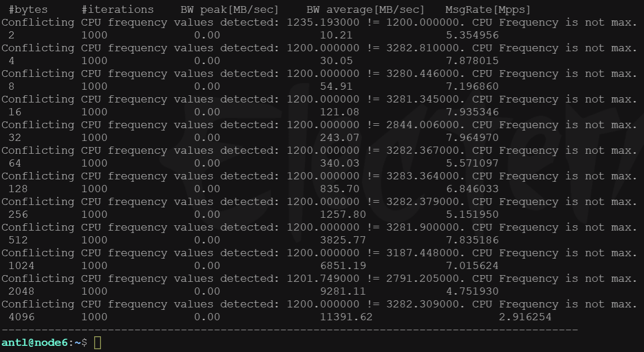Viewport: 644px width, 352px height.
Task: Click the frequency value 3282.367000
Action: (x=422, y=150)
